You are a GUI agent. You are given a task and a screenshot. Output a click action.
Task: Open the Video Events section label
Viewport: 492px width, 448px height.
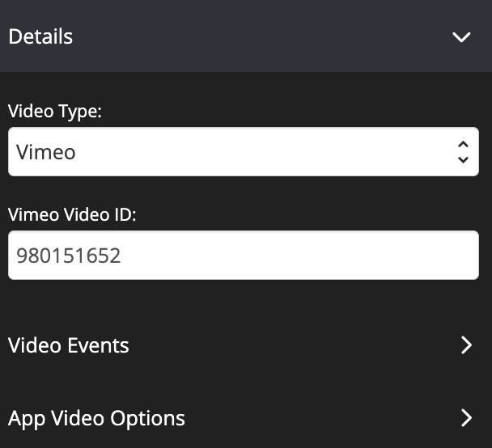point(69,345)
